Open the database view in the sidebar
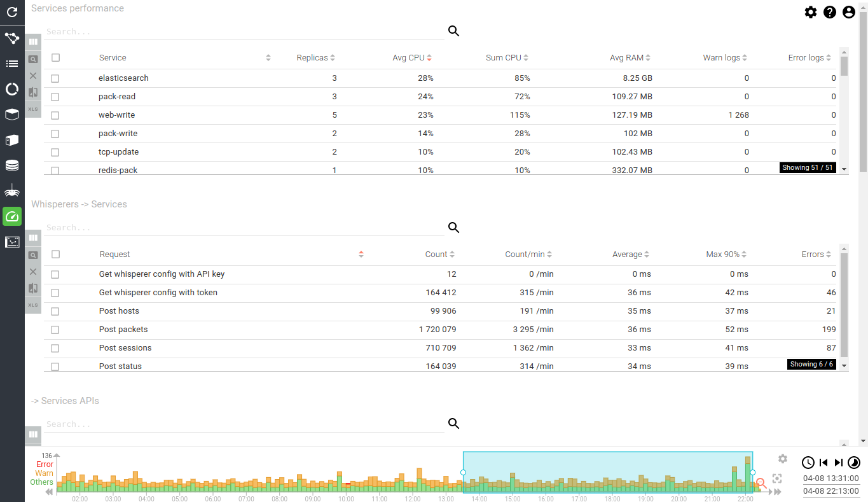This screenshot has width=868, height=502. coord(12,165)
